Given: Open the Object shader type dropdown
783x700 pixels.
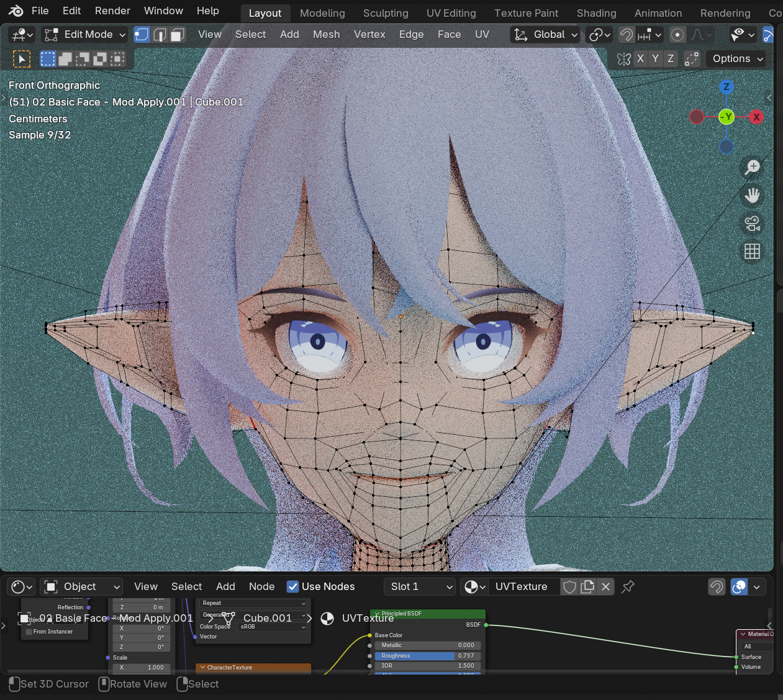Looking at the screenshot, I should pos(81,587).
